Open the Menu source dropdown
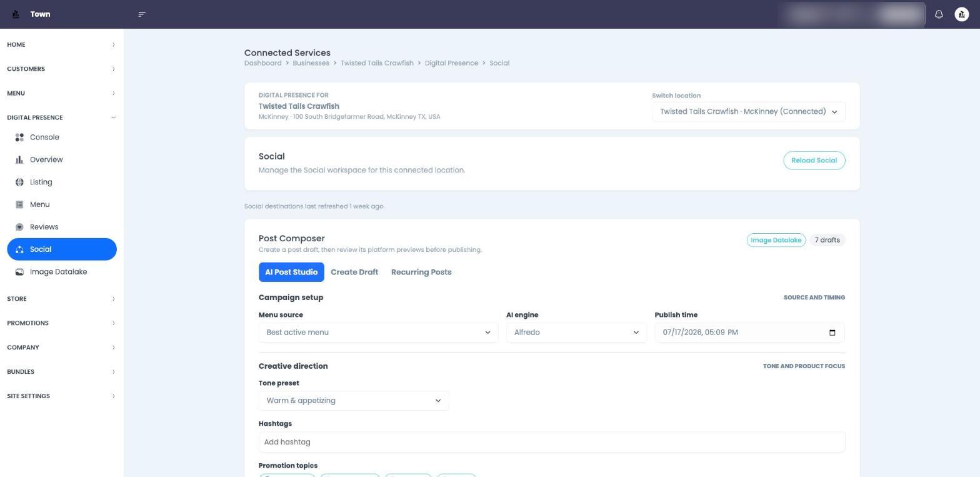Viewport: 980px width, 477px height. (x=379, y=333)
